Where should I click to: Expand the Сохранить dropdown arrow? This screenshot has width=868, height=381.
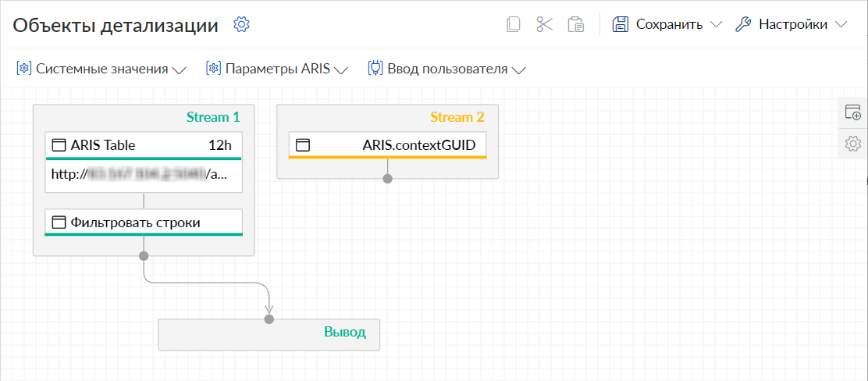716,25
